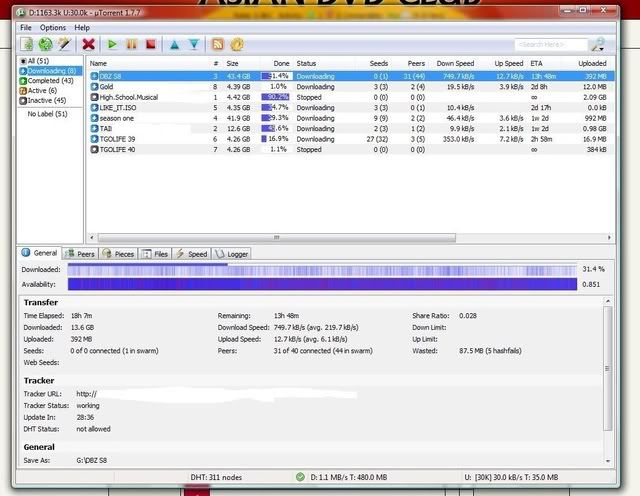Open the File menu
The image size is (640, 496).
pyautogui.click(x=26, y=28)
